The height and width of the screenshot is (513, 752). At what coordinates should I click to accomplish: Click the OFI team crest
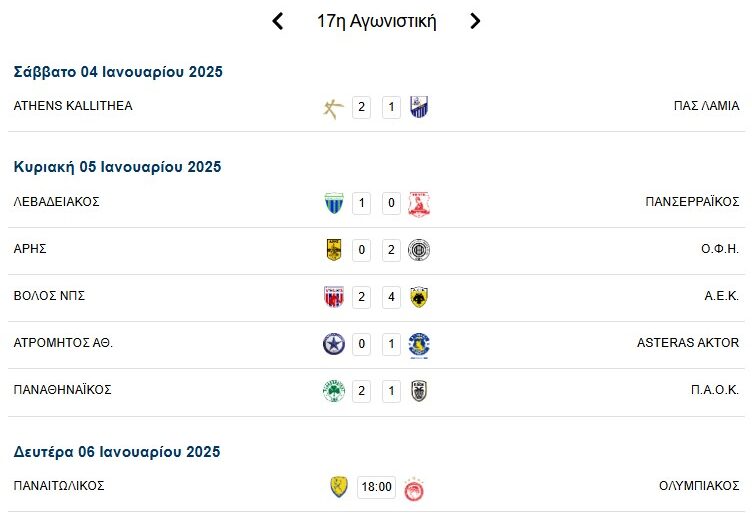point(419,251)
